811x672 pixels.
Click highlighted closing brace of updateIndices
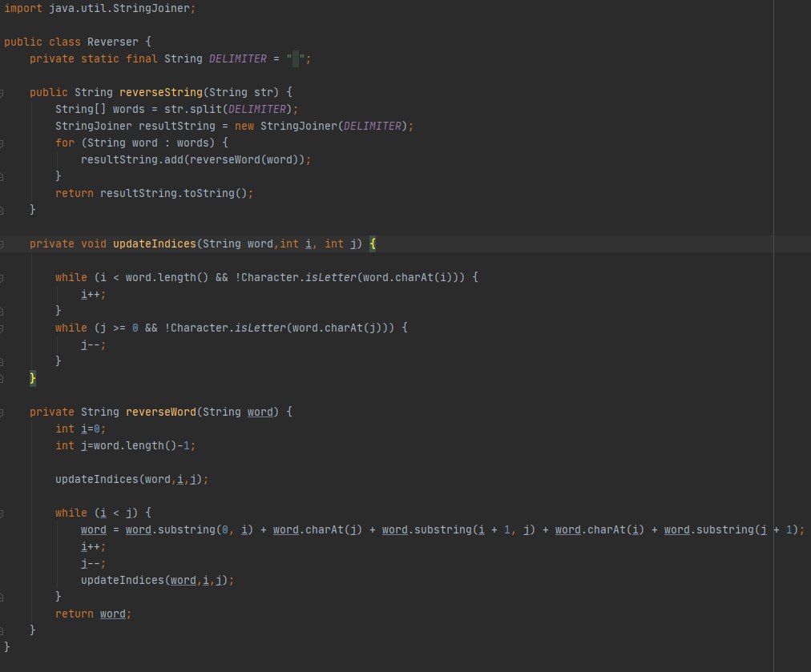pos(33,378)
